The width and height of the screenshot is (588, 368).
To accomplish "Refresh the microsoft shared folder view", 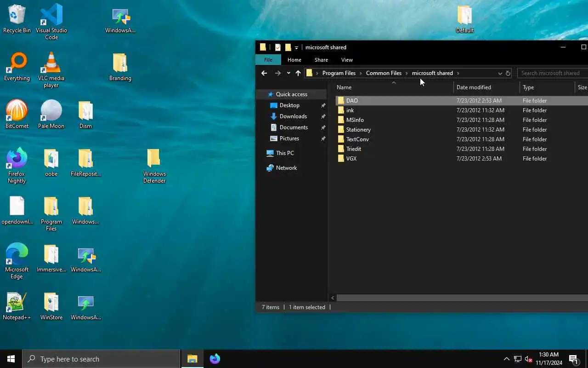I will [508, 73].
